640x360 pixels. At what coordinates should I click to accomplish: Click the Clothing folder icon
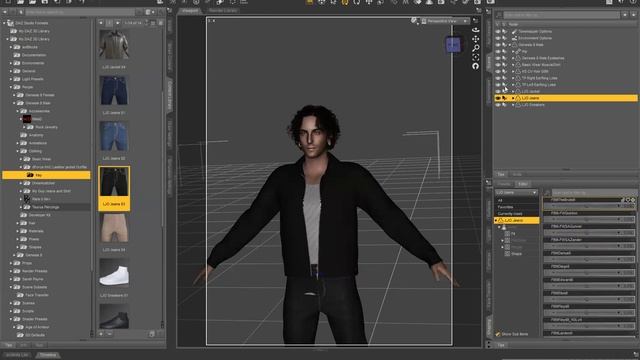pyautogui.click(x=24, y=151)
